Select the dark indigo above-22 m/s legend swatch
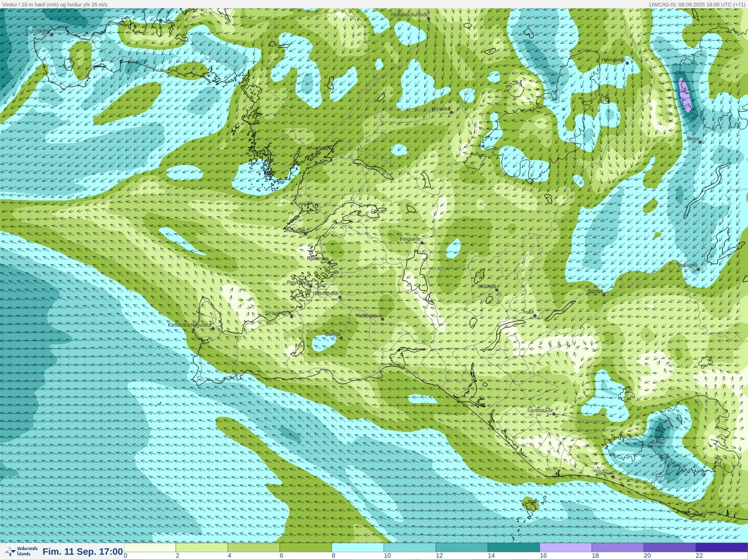 [x=722, y=548]
